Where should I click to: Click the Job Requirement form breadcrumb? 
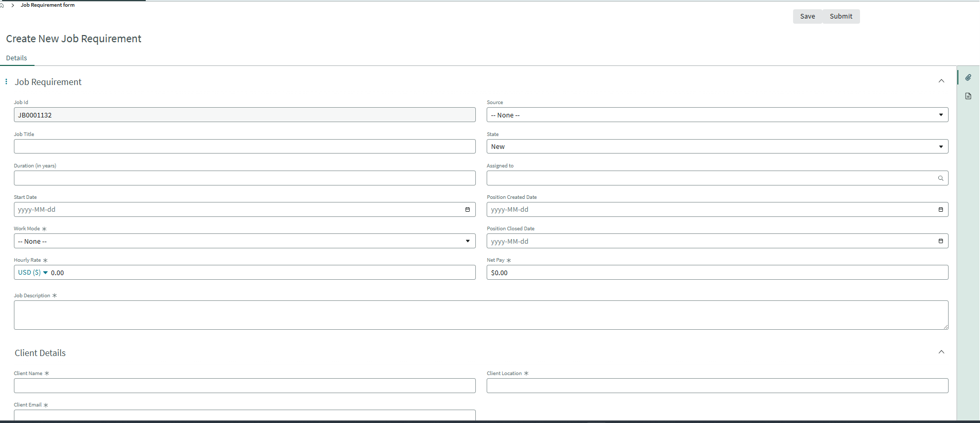click(x=47, y=5)
